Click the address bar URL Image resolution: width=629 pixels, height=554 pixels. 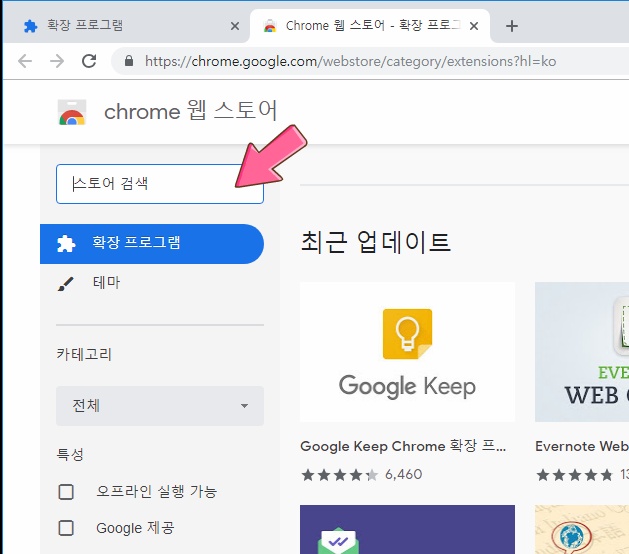click(351, 61)
